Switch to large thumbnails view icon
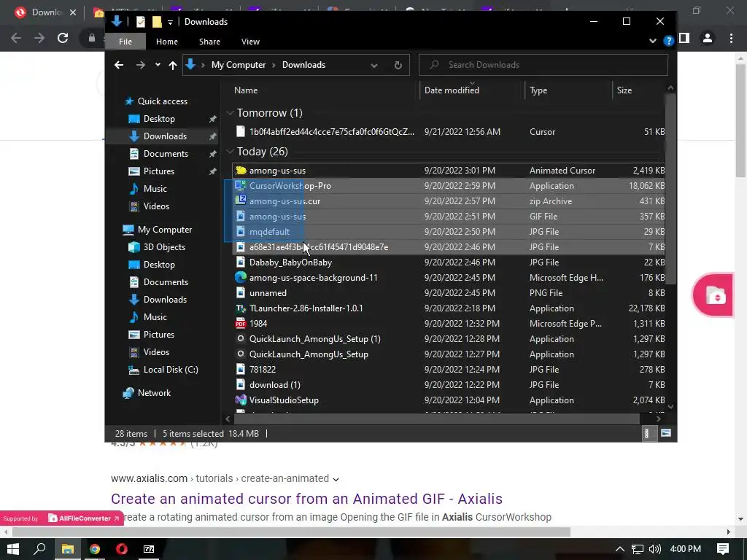Screen dimensions: 747x560 click(665, 433)
